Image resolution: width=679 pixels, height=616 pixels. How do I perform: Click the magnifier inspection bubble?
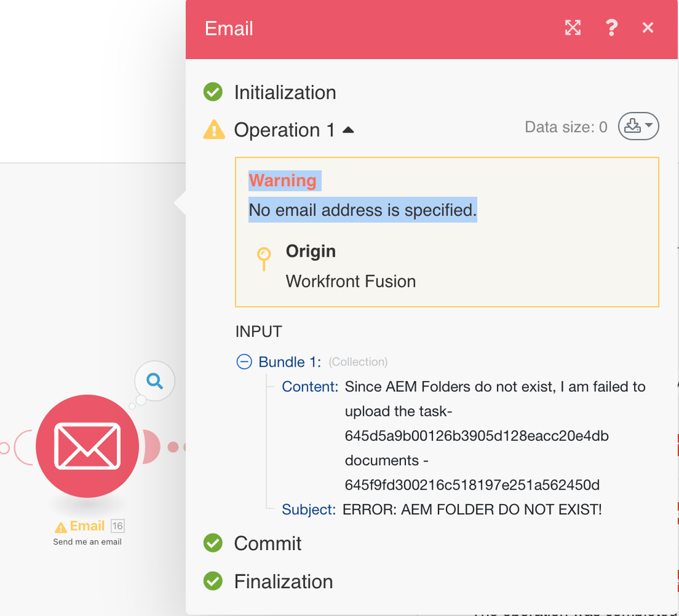155,382
